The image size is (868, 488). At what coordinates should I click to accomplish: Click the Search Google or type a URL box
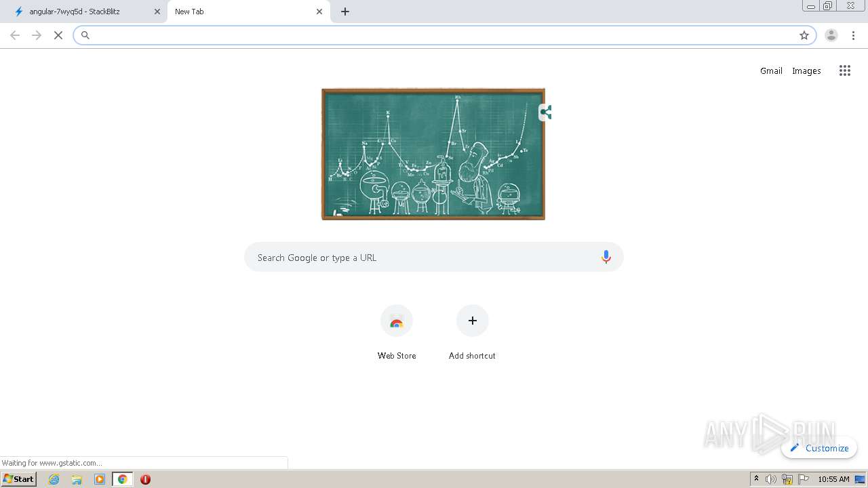(434, 258)
